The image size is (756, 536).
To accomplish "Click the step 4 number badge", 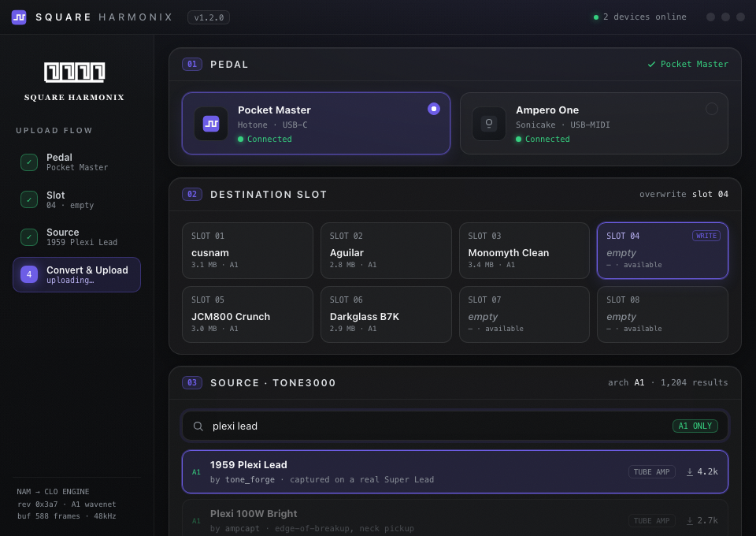I will [29, 274].
